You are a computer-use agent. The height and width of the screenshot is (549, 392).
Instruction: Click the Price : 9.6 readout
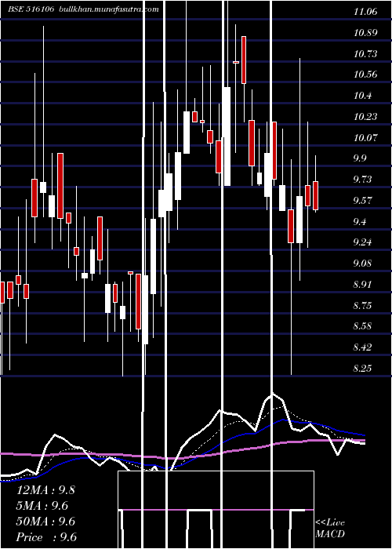point(46,537)
